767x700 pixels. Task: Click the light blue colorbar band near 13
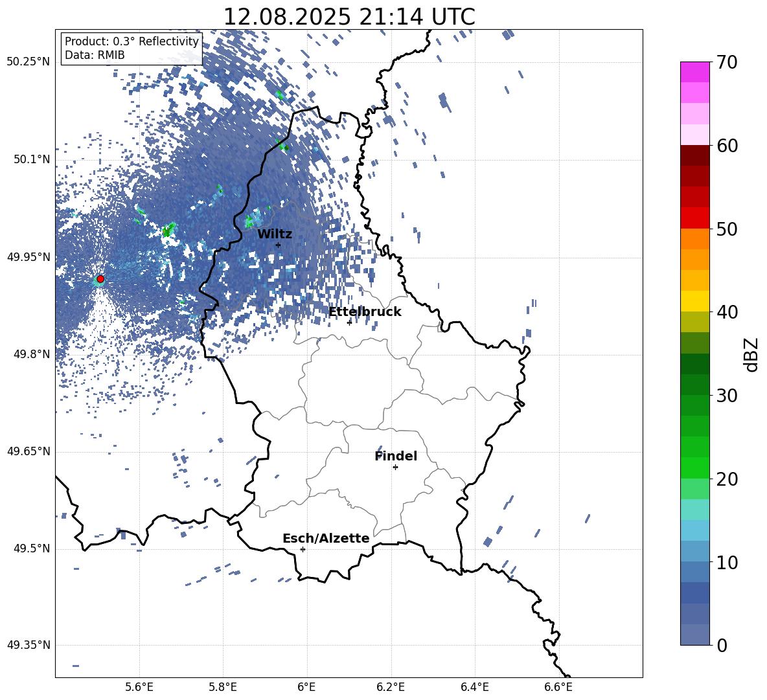[695, 530]
